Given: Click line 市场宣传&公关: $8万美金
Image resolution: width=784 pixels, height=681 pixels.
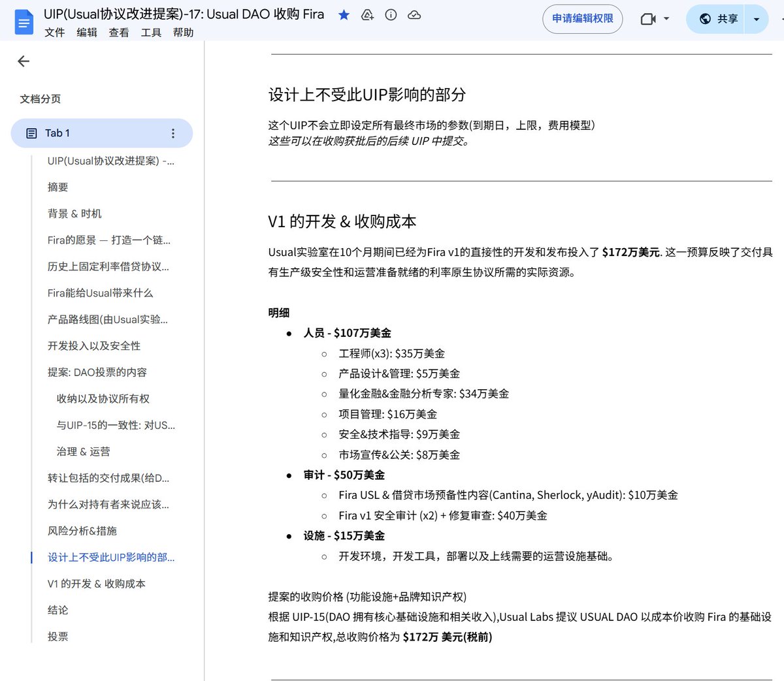Looking at the screenshot, I should [x=399, y=454].
